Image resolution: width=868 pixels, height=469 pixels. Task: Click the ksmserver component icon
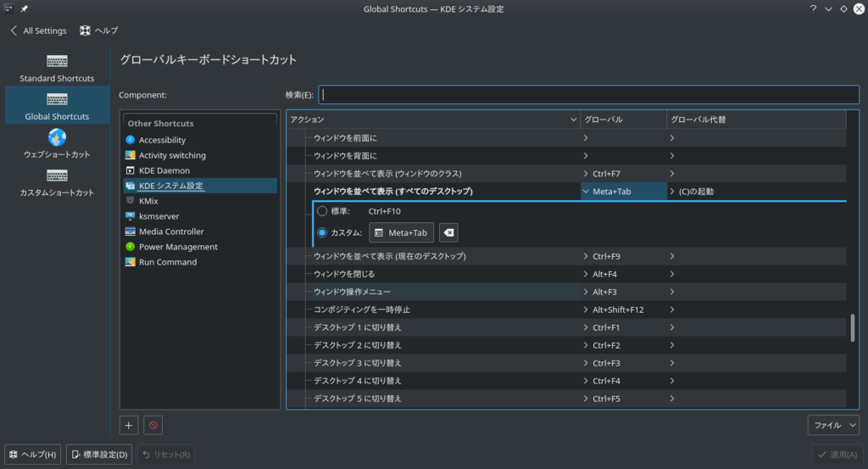point(130,216)
